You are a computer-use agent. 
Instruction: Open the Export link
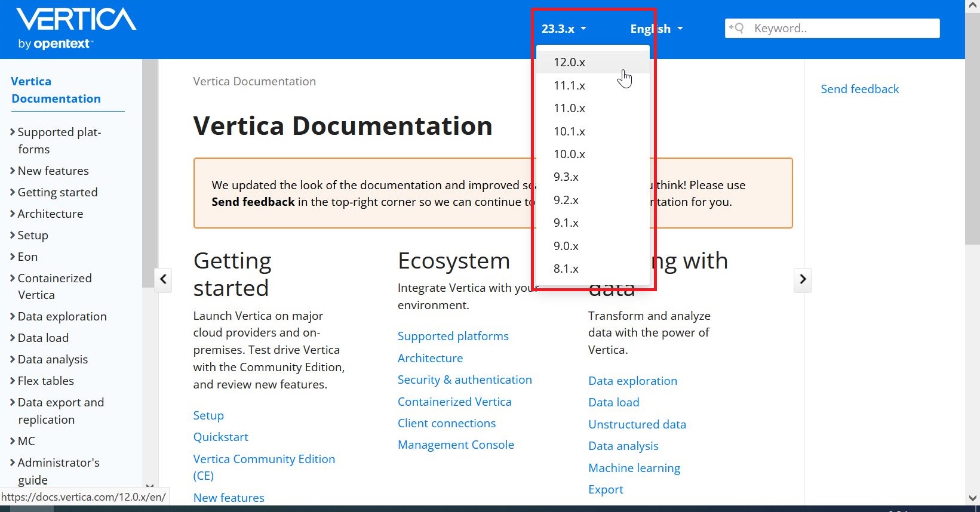click(x=606, y=489)
